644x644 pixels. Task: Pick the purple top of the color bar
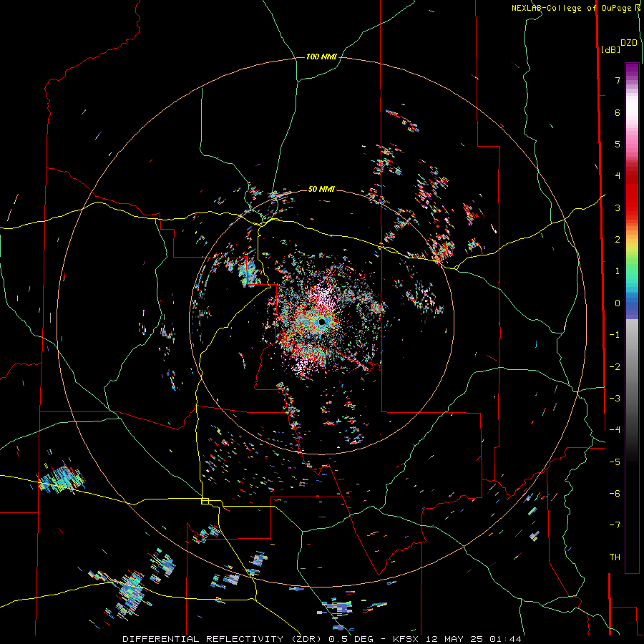(x=632, y=70)
